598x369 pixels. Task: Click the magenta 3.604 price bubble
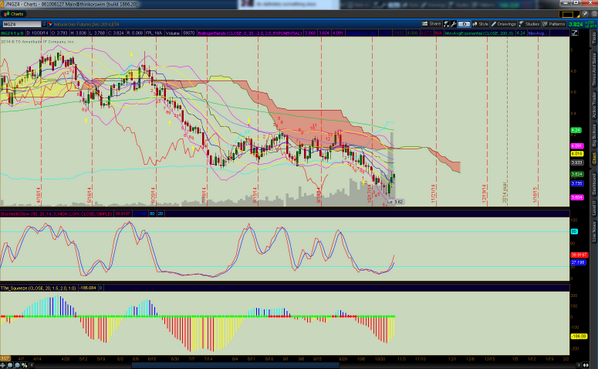coord(577,197)
